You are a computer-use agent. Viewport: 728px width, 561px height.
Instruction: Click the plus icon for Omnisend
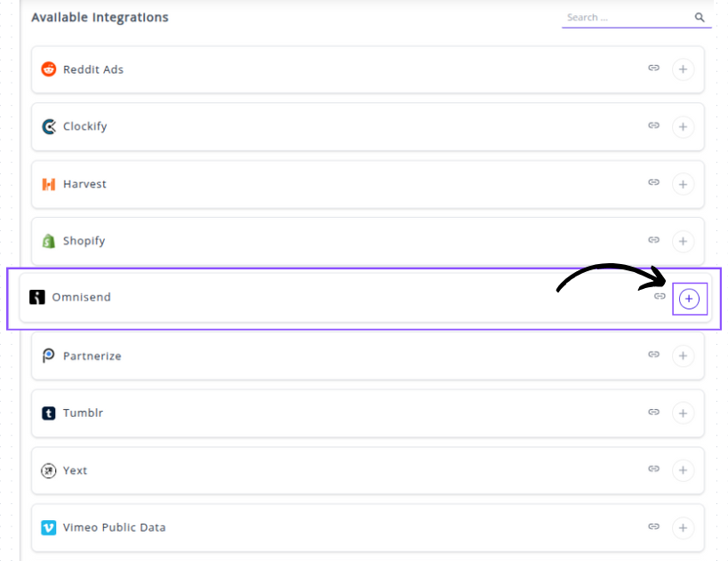[689, 300]
